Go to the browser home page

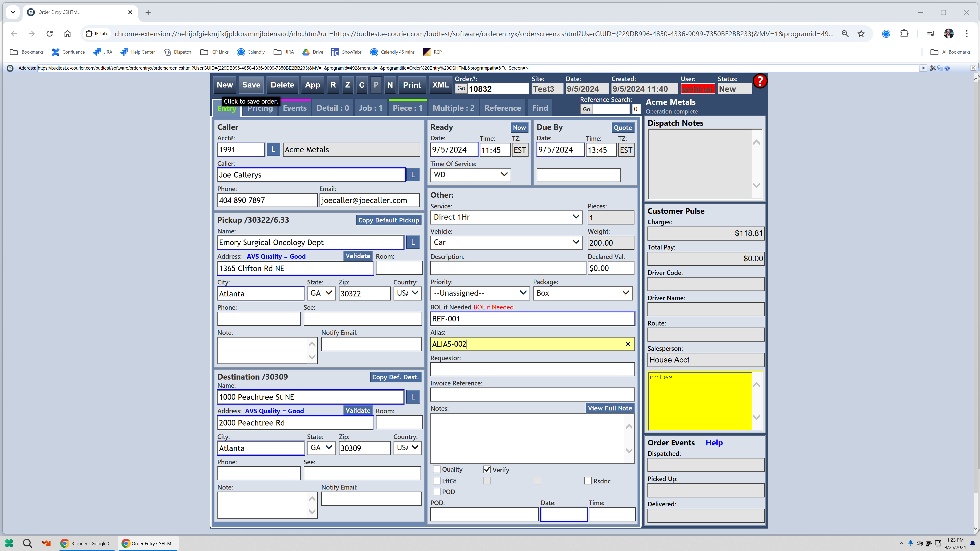pos(67,33)
